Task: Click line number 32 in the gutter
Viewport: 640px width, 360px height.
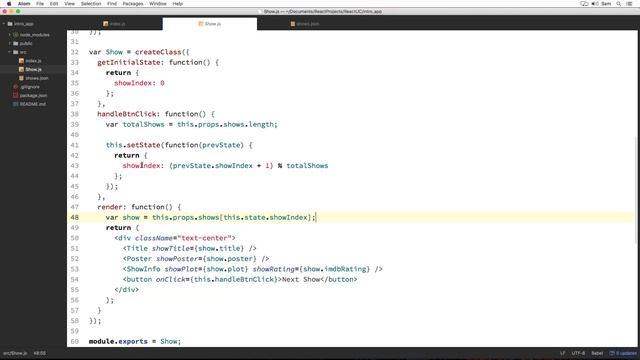Action: [74, 52]
